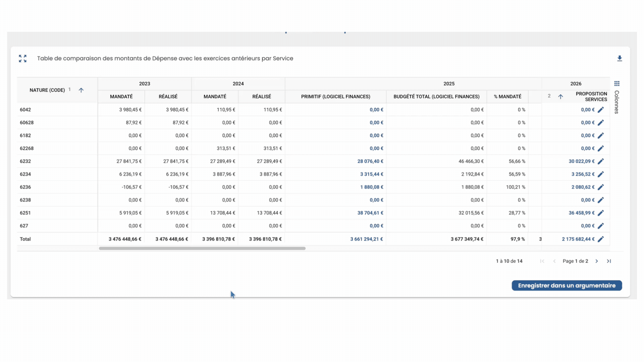Image resolution: width=644 pixels, height=362 pixels.
Task: Sort by % Mandaté column header
Action: [507, 97]
